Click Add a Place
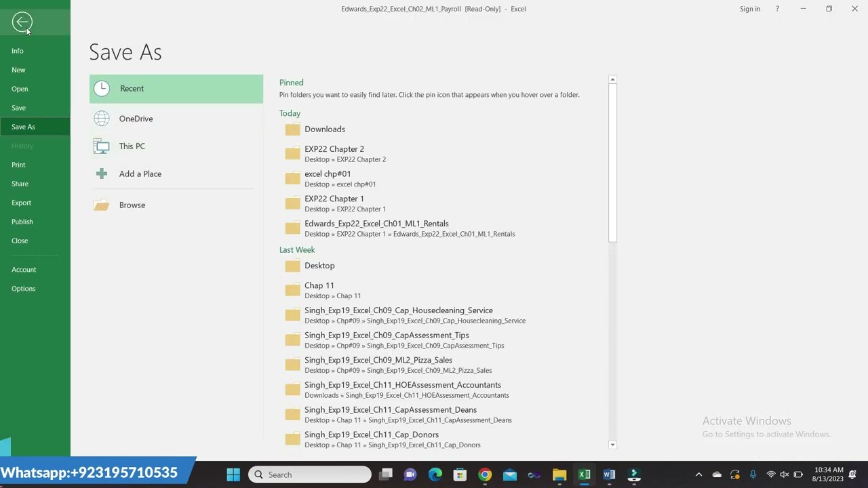868x488 pixels. pos(176,174)
